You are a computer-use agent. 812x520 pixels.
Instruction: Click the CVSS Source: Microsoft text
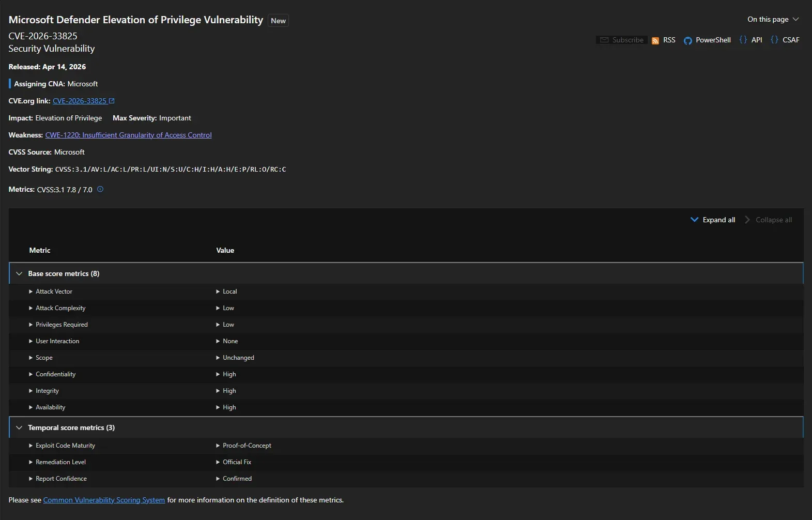(47, 152)
